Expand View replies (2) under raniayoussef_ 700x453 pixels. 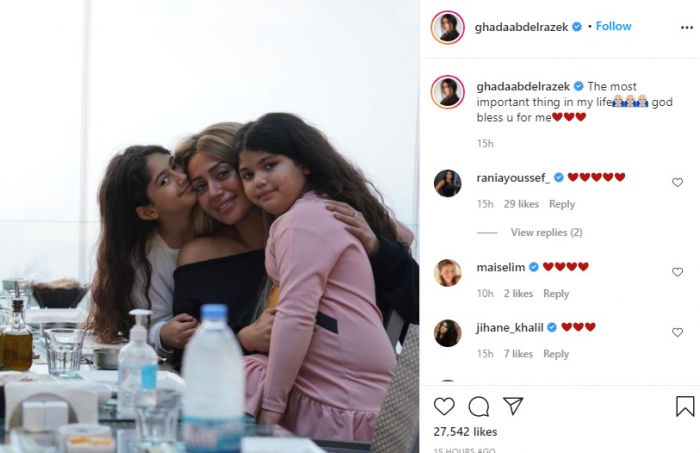coord(546,233)
